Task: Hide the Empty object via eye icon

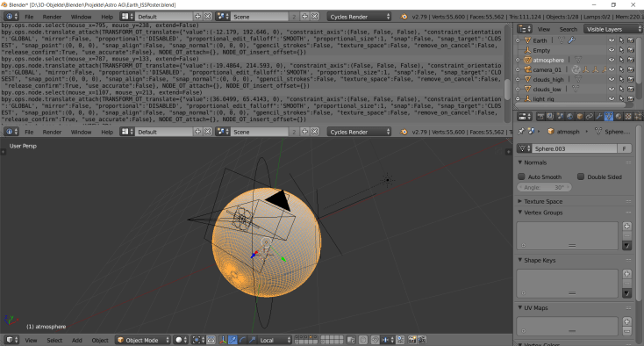Action: 612,50
